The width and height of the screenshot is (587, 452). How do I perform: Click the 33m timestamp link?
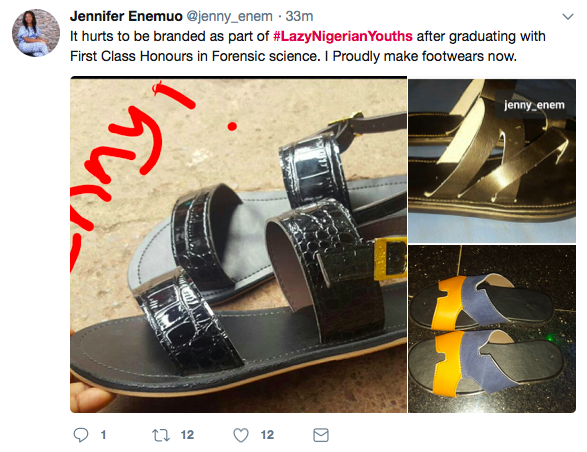(299, 16)
